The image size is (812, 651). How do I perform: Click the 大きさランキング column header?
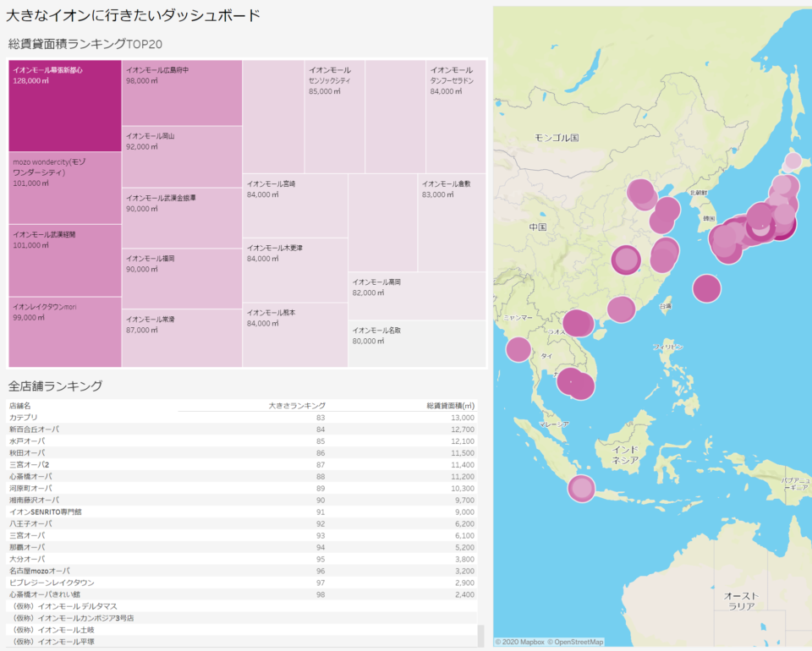pos(297,406)
